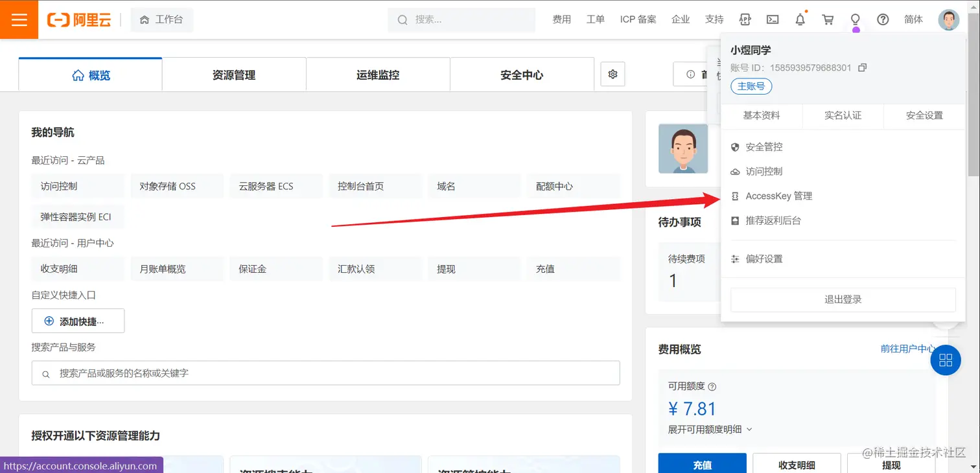Focus the top 搜索 search box

pos(461,19)
